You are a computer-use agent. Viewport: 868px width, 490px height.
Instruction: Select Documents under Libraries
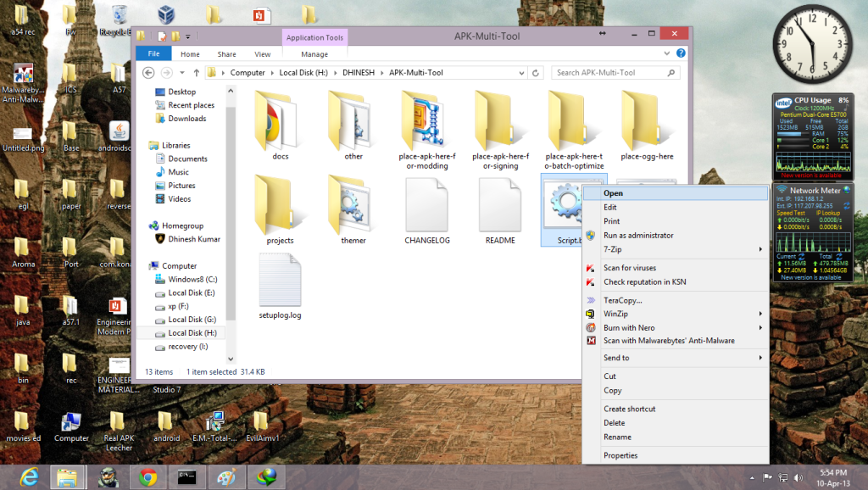click(187, 159)
